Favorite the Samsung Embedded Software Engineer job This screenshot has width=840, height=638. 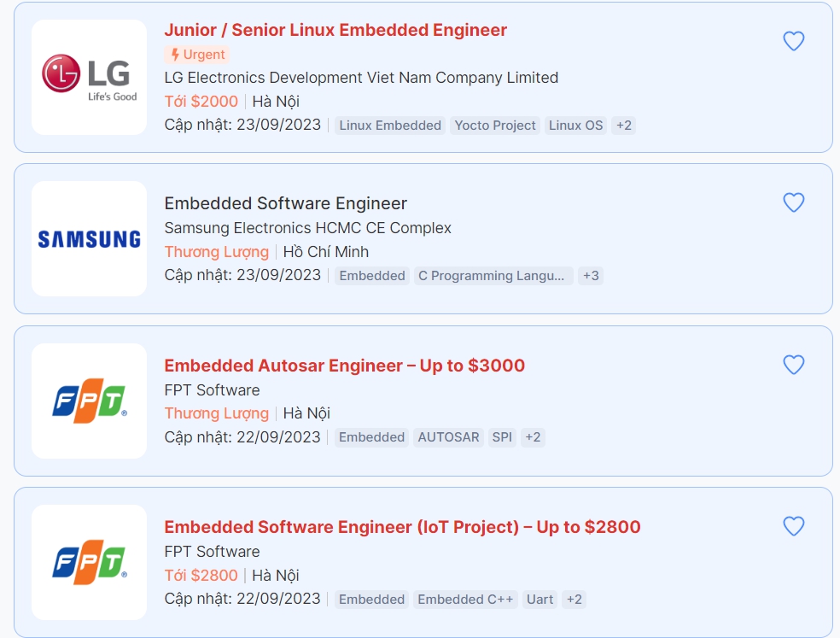pos(794,202)
